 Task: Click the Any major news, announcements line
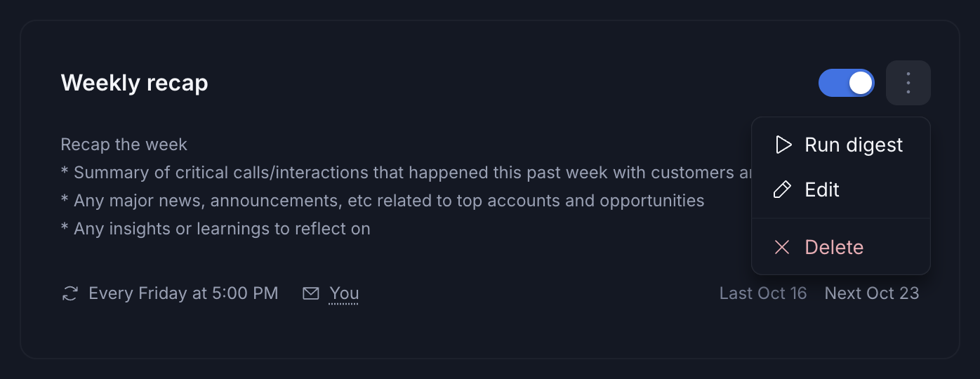[383, 201]
